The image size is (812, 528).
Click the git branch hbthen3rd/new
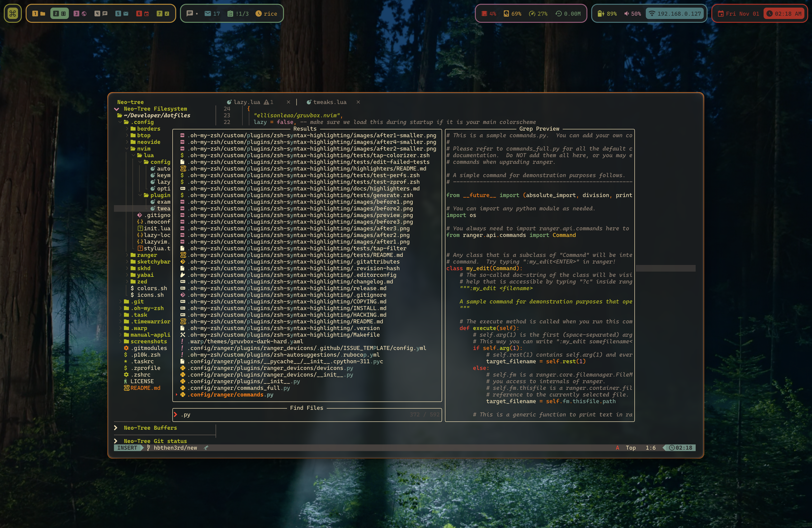[x=172, y=448]
